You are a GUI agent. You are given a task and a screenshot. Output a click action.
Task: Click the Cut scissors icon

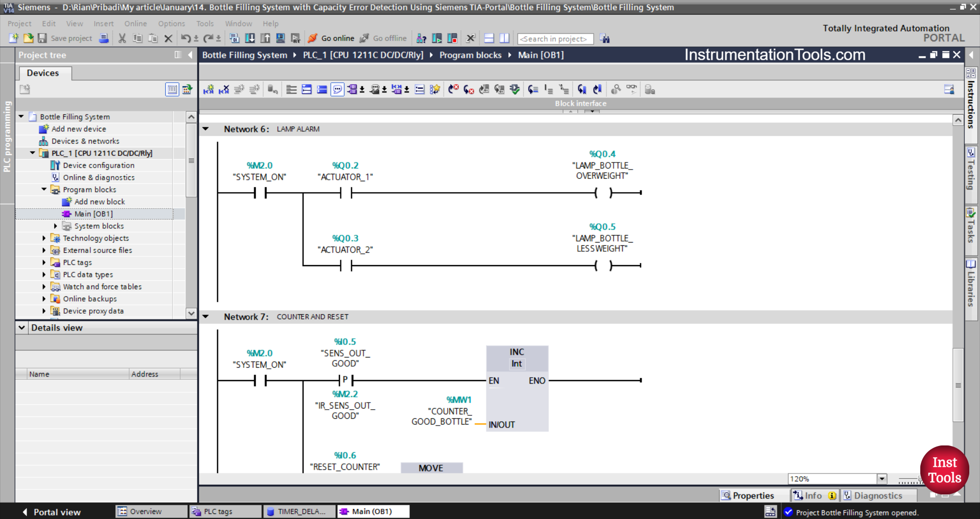pyautogui.click(x=122, y=38)
